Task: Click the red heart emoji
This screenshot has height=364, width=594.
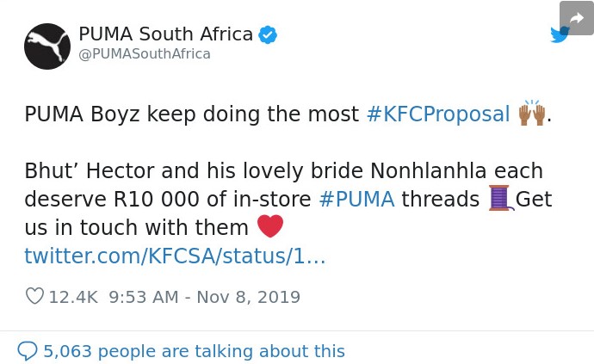Action: tap(270, 226)
